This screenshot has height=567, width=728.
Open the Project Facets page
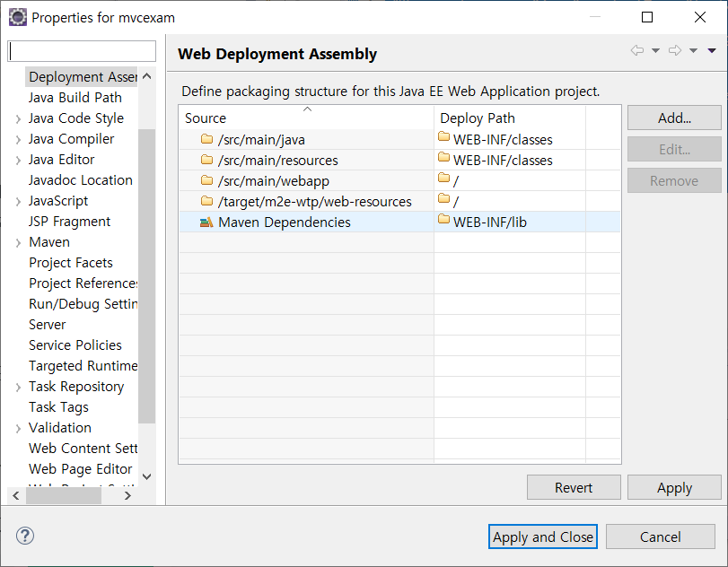point(71,263)
